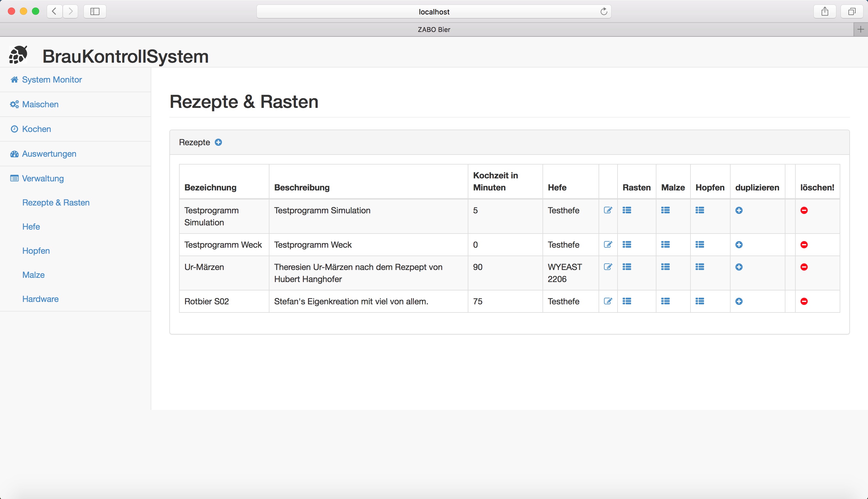The image size is (868, 499).
Task: Duplicate the Testprogramm Weck recipe
Action: [739, 245]
